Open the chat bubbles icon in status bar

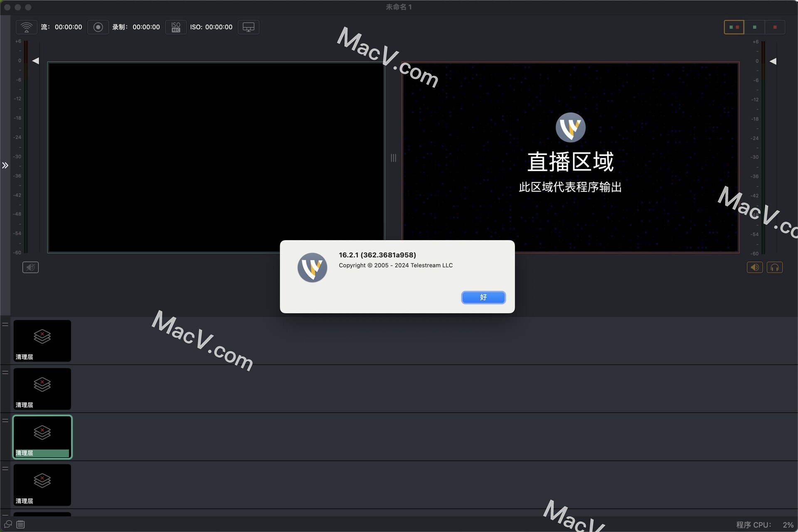tap(8, 524)
